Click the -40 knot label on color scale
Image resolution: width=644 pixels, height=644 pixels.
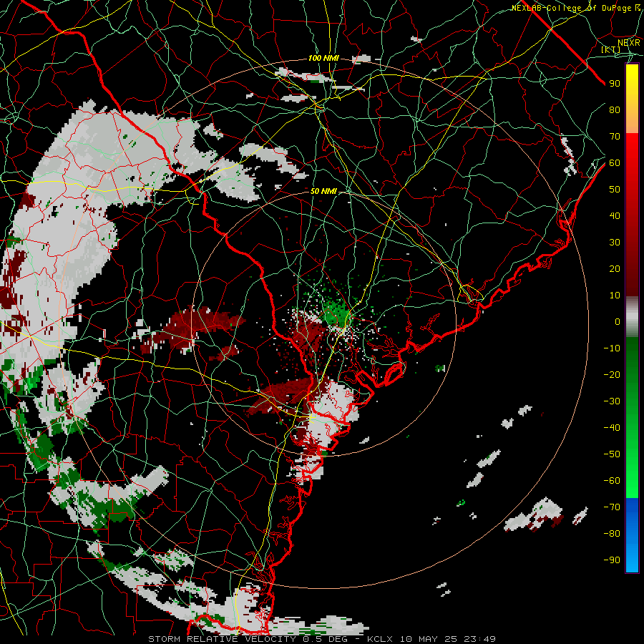point(612,428)
